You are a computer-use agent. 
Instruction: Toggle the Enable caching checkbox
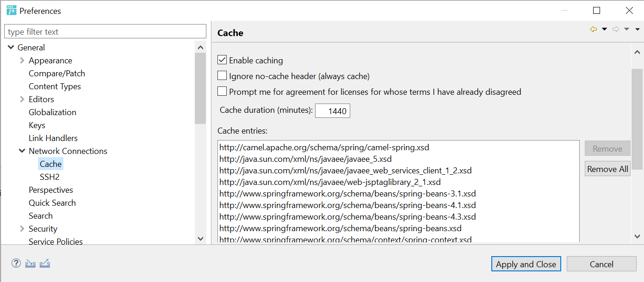[222, 60]
